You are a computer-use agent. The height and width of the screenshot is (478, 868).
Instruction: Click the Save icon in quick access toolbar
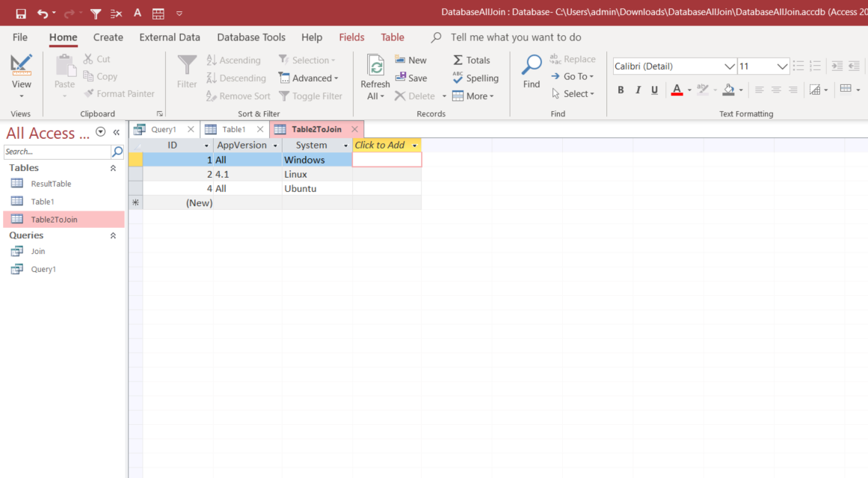(20, 13)
